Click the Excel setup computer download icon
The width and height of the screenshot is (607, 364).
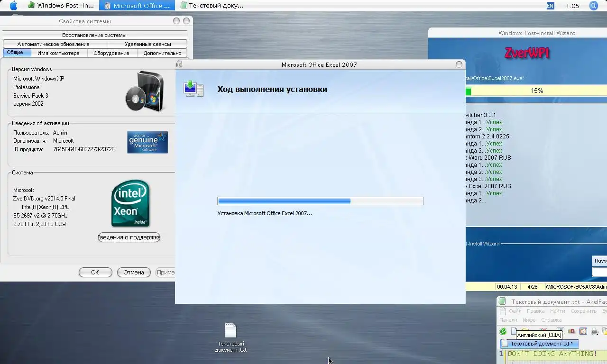(193, 89)
